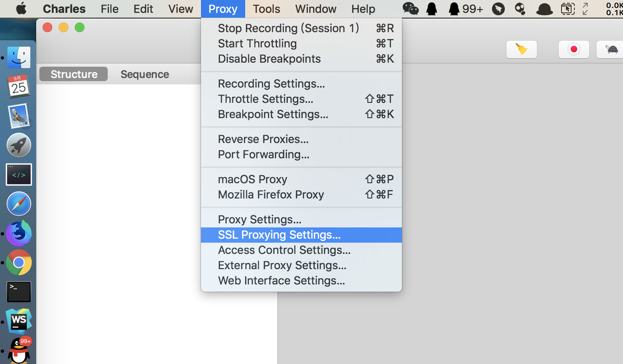Open Throttle Settings...
623x364 pixels.
point(301,99)
